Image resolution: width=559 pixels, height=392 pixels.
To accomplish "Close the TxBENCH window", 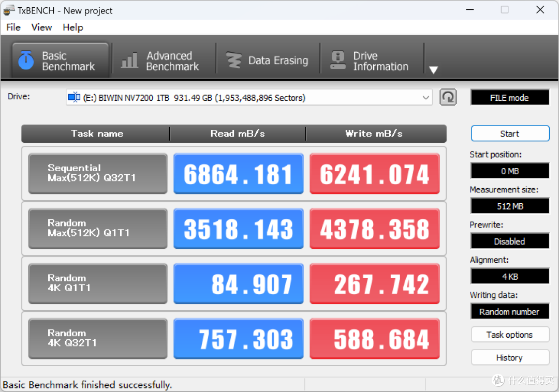I will coord(540,10).
